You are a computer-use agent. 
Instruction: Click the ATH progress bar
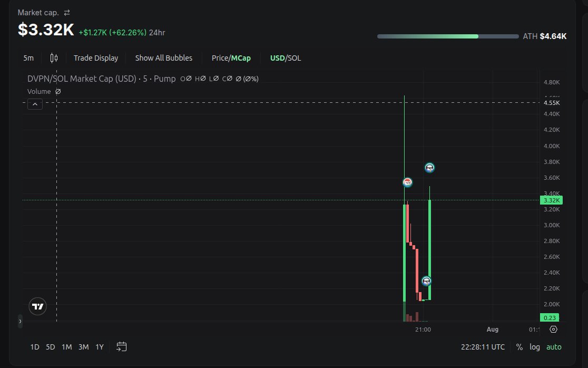pyautogui.click(x=448, y=36)
